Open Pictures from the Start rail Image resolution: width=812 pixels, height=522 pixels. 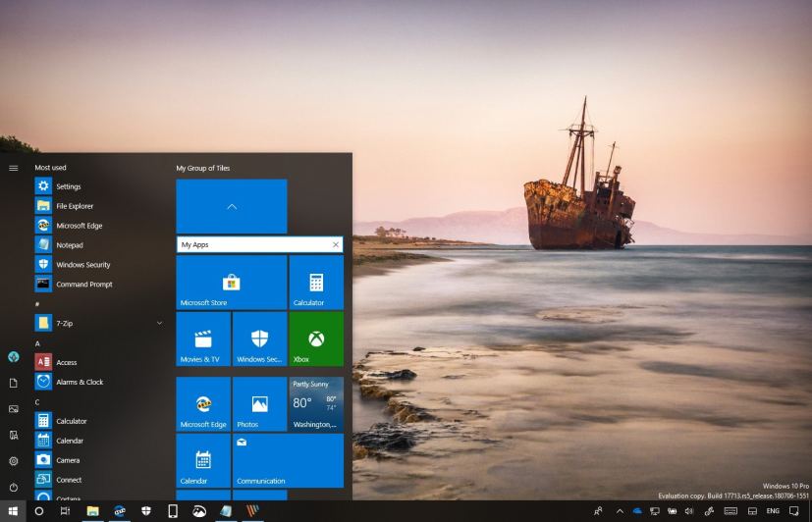[x=14, y=409]
